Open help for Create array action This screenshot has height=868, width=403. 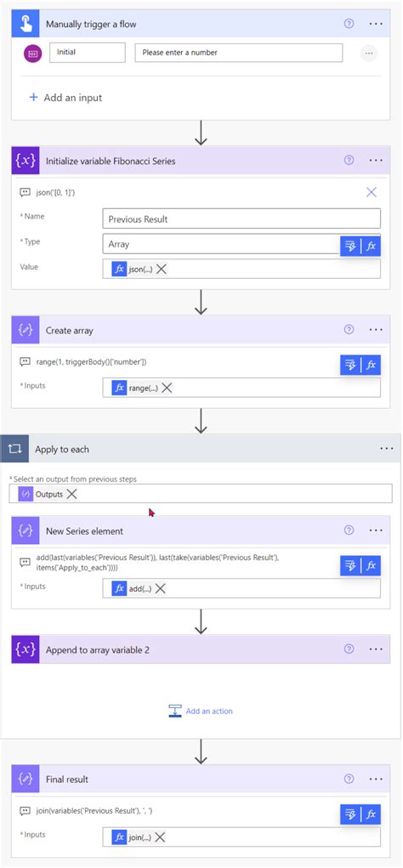coord(349,329)
